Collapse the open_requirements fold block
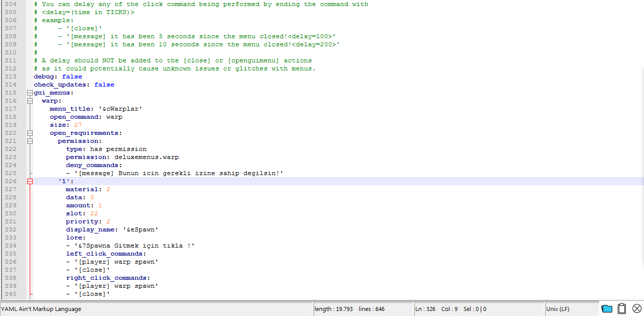644x316 pixels. tap(30, 133)
